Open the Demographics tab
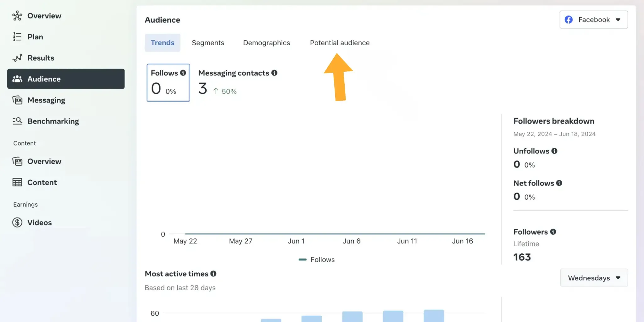This screenshot has width=644, height=322. 266,43
